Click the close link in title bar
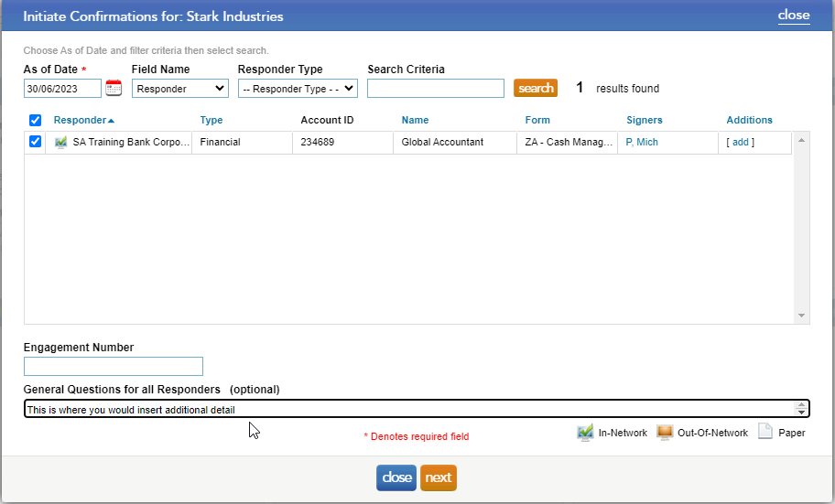835x504 pixels. (x=794, y=16)
